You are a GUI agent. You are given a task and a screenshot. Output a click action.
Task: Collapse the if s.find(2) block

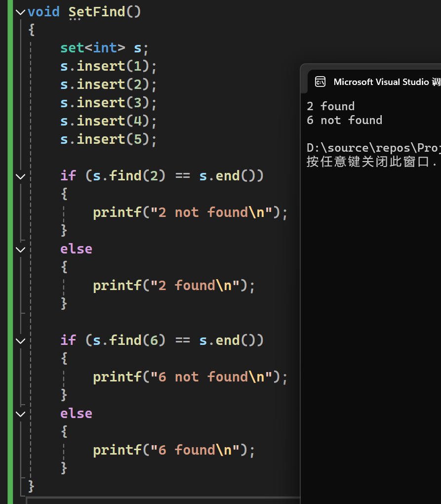click(20, 176)
